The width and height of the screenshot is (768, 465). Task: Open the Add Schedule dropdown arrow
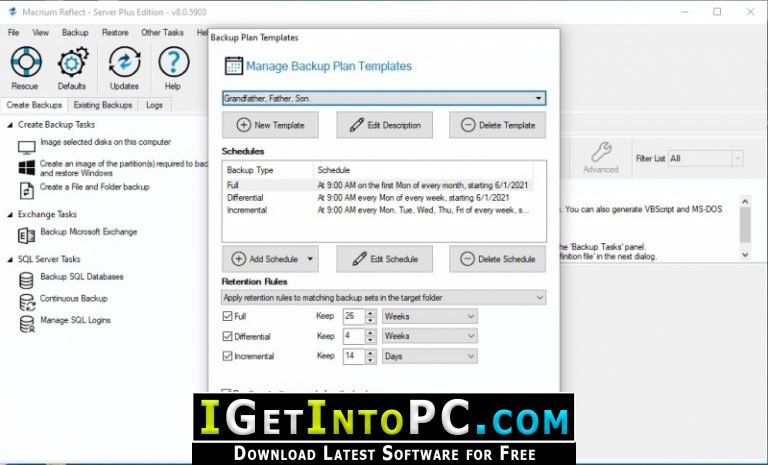(310, 259)
